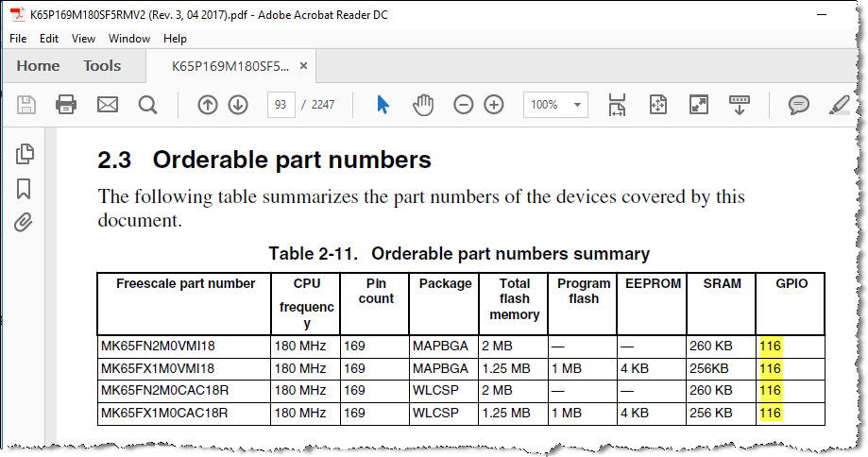This screenshot has width=868, height=457.
Task: Open the 100% zoom level dropdown
Action: click(578, 105)
